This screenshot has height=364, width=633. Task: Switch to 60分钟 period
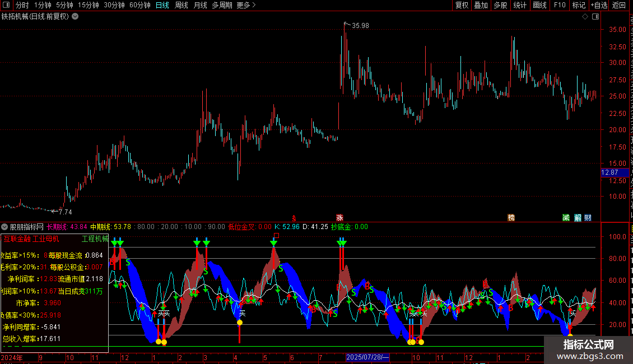[140, 5]
